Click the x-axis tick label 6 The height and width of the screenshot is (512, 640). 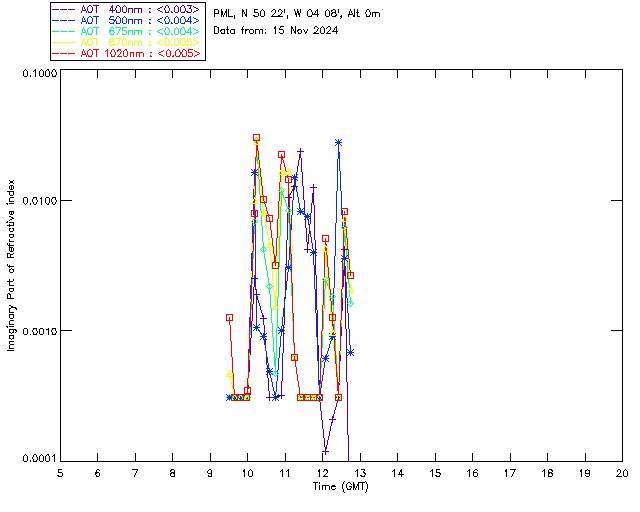pos(98,473)
